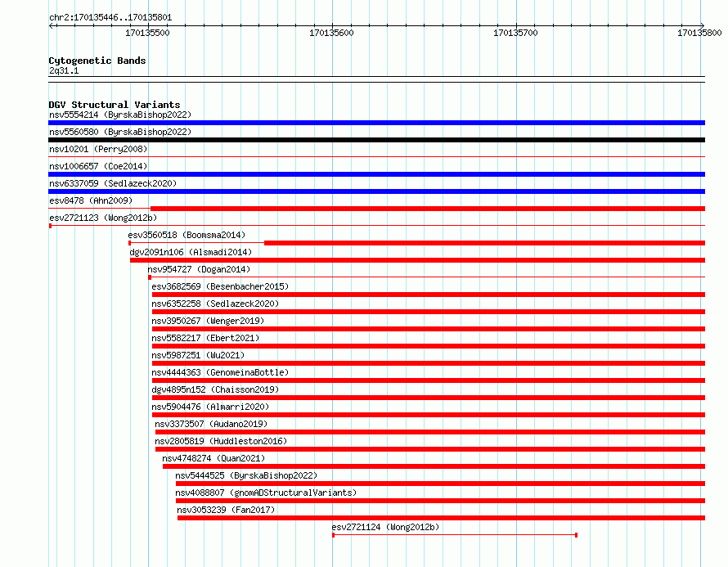Click ruler position 170135600
Viewport: 728px width, 567px height.
tap(331, 33)
